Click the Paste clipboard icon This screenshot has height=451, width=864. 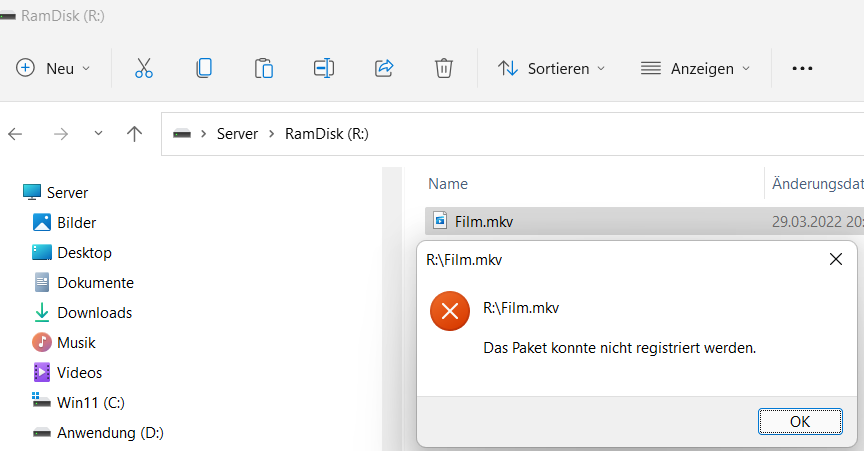coord(264,68)
